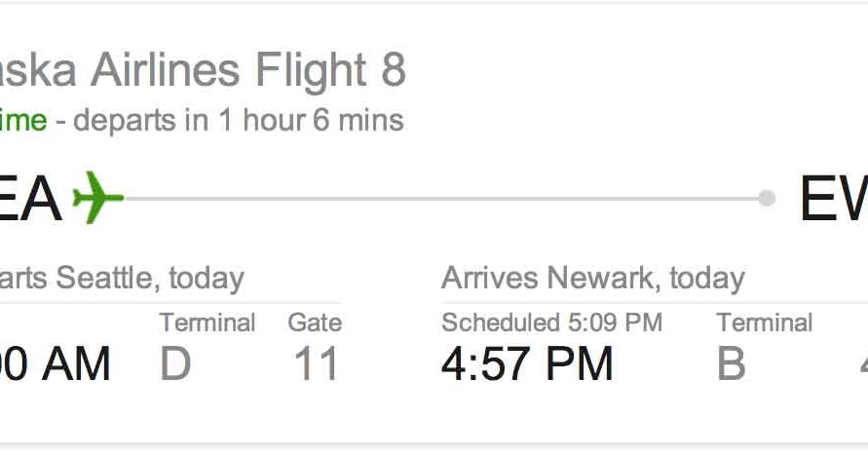Click the "Scheduled 5:09 PM" text
Viewport: 868px width, 456px height.
click(x=551, y=323)
